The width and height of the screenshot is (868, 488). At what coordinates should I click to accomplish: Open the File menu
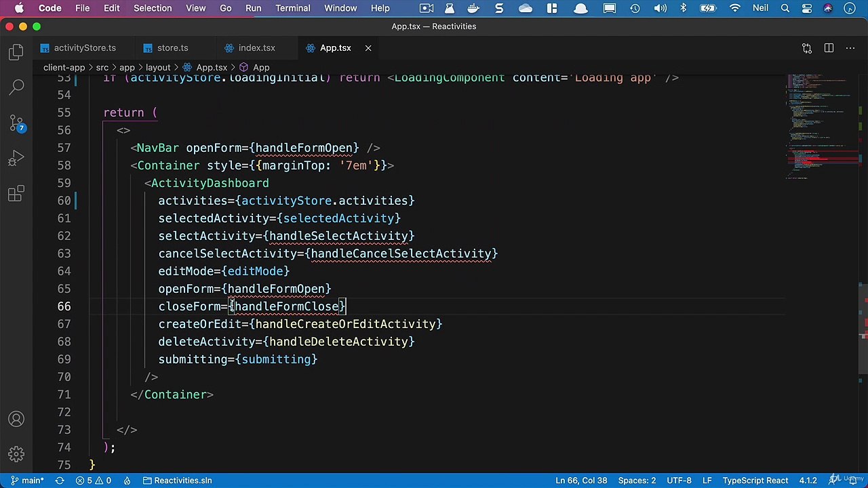82,8
